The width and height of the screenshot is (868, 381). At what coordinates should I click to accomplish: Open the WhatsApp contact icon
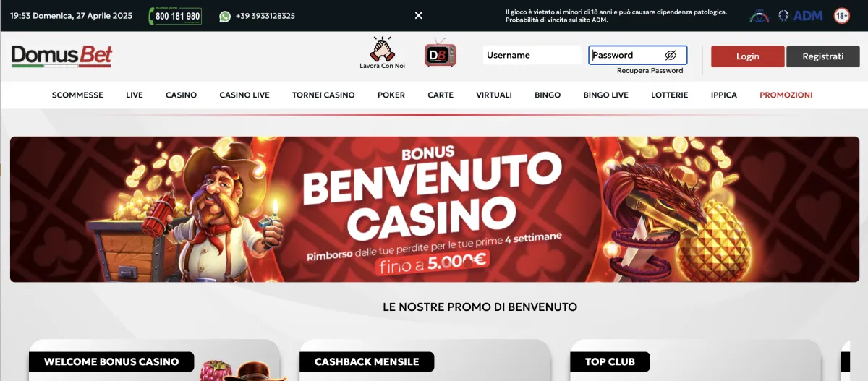225,16
